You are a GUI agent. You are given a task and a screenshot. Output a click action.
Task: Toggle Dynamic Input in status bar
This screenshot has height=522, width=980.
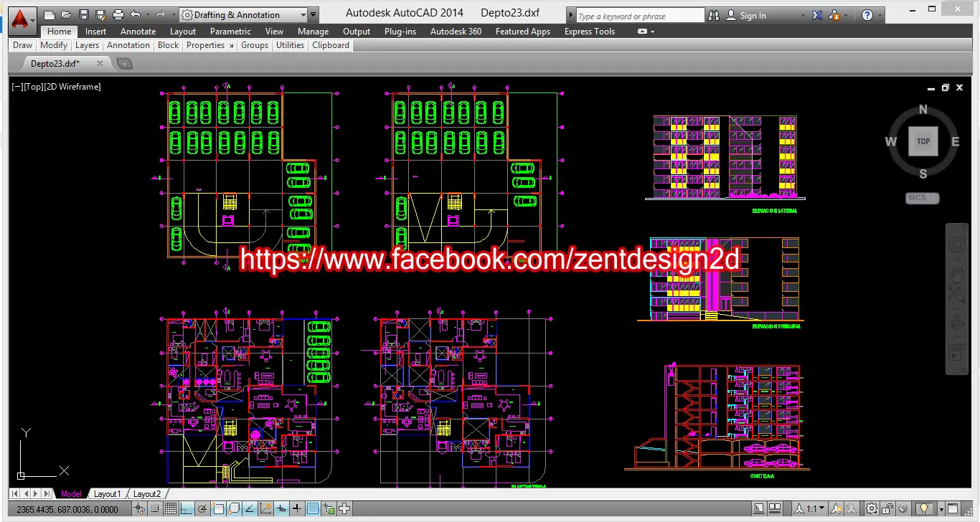[282, 509]
